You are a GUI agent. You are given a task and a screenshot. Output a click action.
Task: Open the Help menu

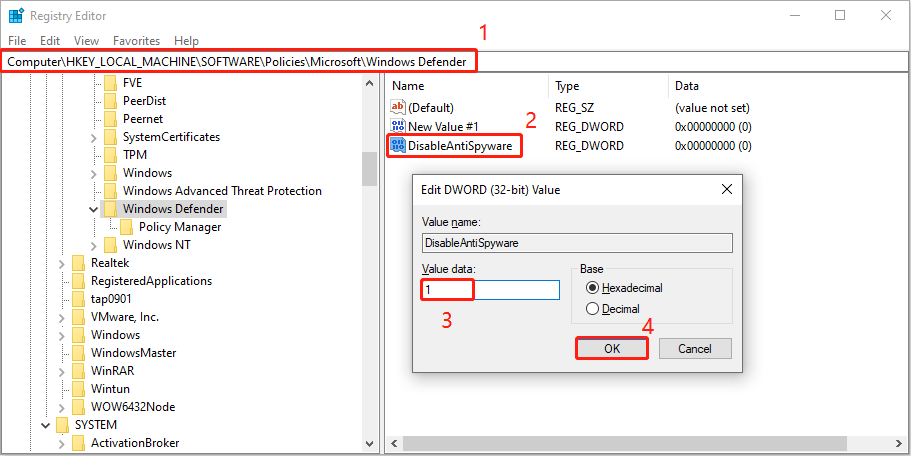(x=186, y=41)
